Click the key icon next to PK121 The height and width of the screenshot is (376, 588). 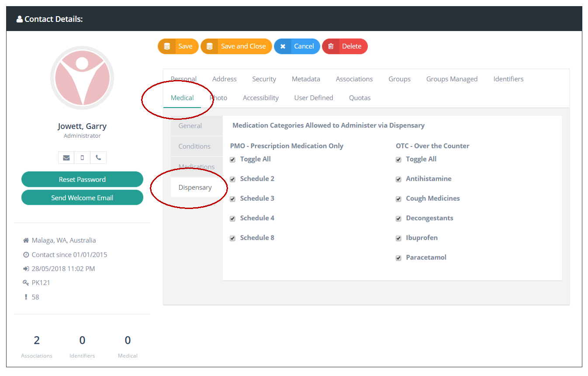tap(26, 283)
